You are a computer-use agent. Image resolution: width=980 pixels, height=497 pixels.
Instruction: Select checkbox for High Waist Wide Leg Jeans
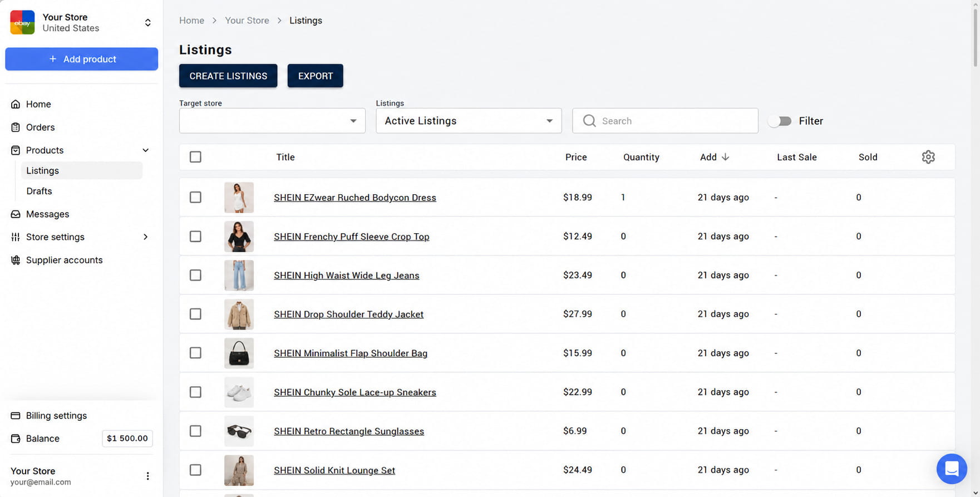[x=195, y=275]
